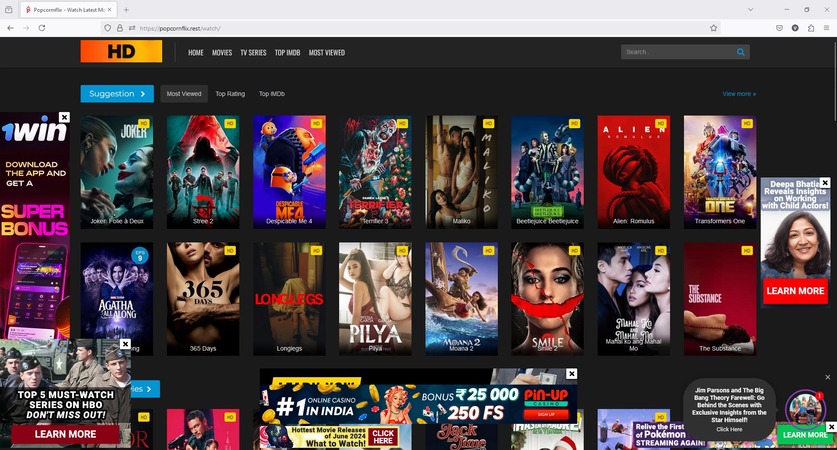The height and width of the screenshot is (450, 837).
Task: Click the Suggestion button
Action: (x=117, y=93)
